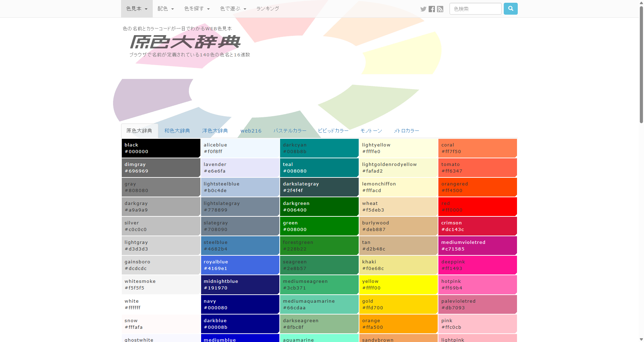Viewport: 644px width, 342px height.
Task: Switch to the パステルカラー tab
Action: click(290, 131)
